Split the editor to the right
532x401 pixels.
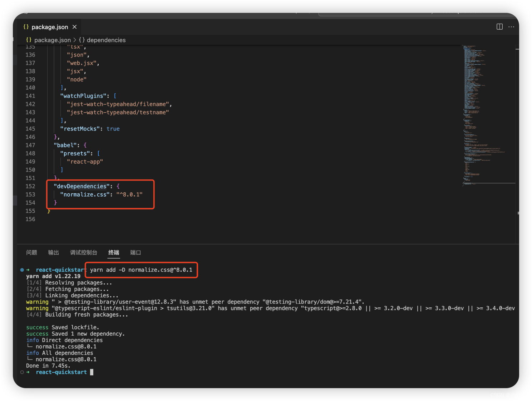pyautogui.click(x=499, y=27)
